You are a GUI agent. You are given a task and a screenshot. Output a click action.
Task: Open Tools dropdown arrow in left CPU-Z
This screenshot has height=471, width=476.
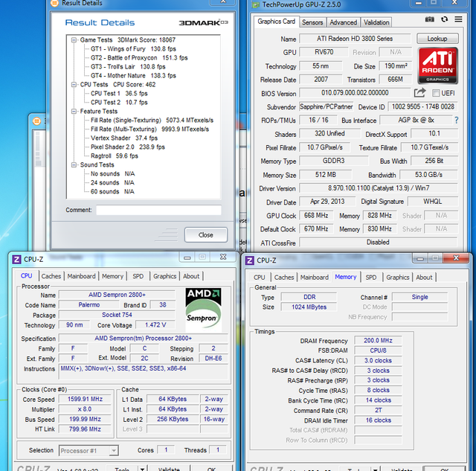[142, 470]
